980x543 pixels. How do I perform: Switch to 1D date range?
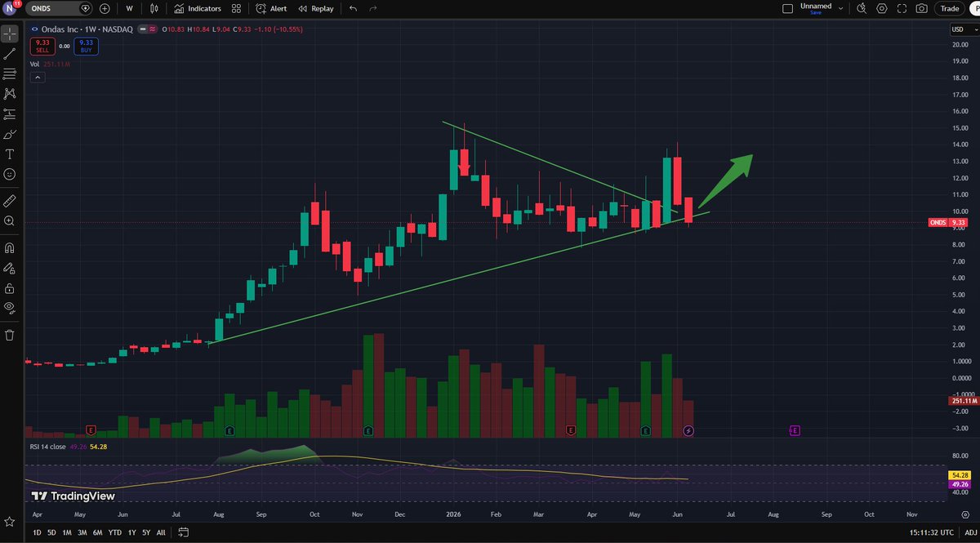pyautogui.click(x=37, y=532)
